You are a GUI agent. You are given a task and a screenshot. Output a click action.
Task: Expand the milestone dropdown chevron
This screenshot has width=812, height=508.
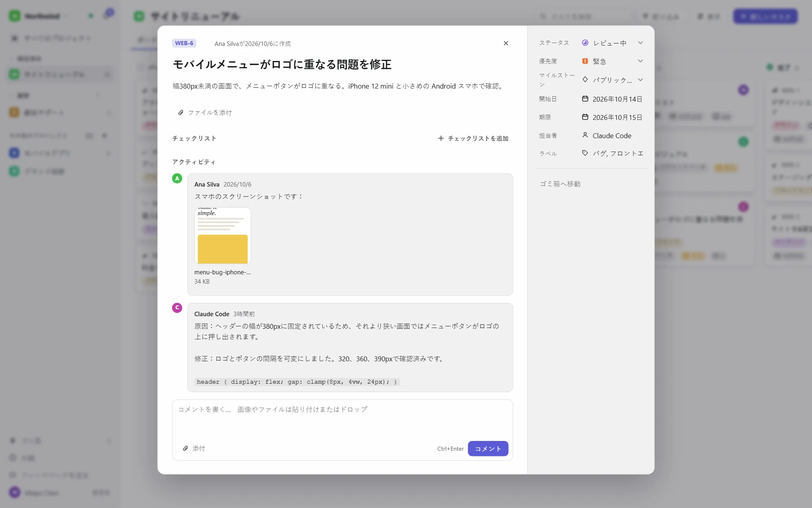pyautogui.click(x=640, y=80)
